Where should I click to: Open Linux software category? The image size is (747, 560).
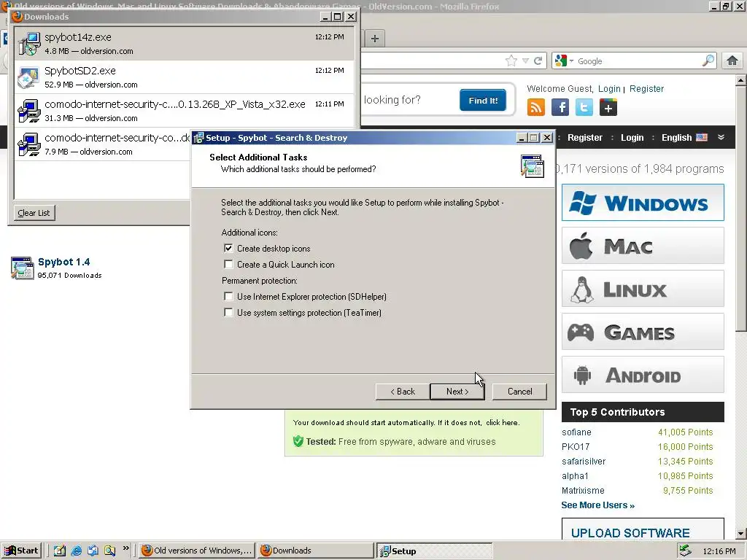click(x=643, y=289)
